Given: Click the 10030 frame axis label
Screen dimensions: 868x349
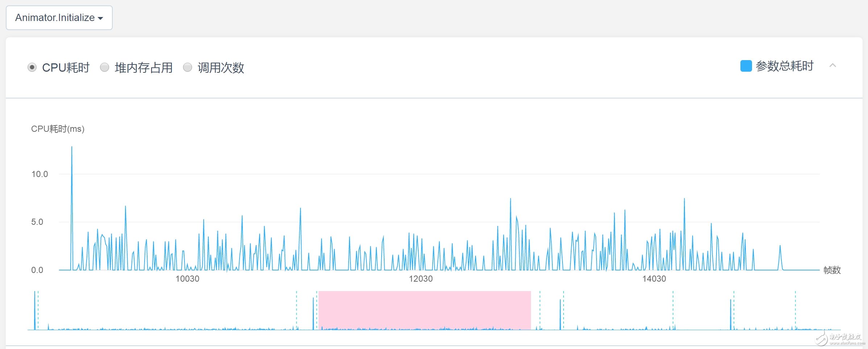Looking at the screenshot, I should tap(187, 279).
